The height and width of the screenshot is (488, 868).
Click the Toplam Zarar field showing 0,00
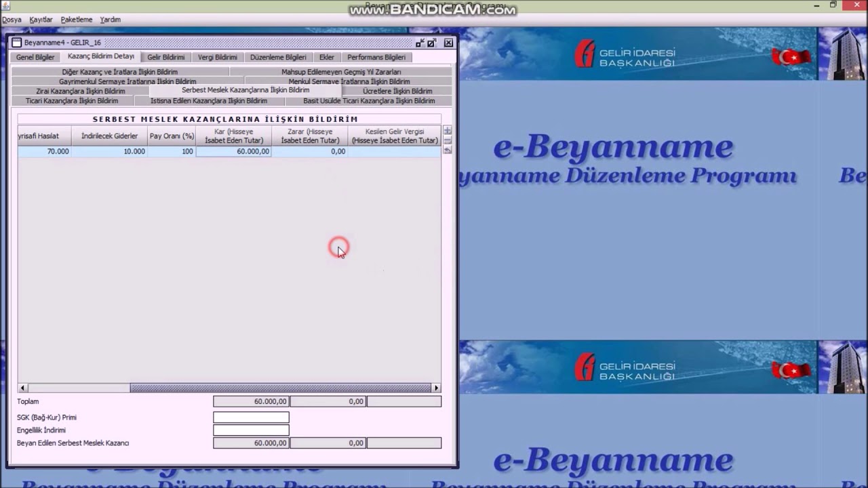[x=328, y=401]
